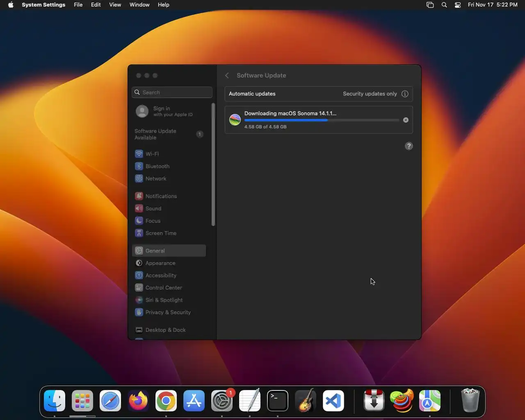Open Sound settings
525x420 pixels.
point(169,208)
